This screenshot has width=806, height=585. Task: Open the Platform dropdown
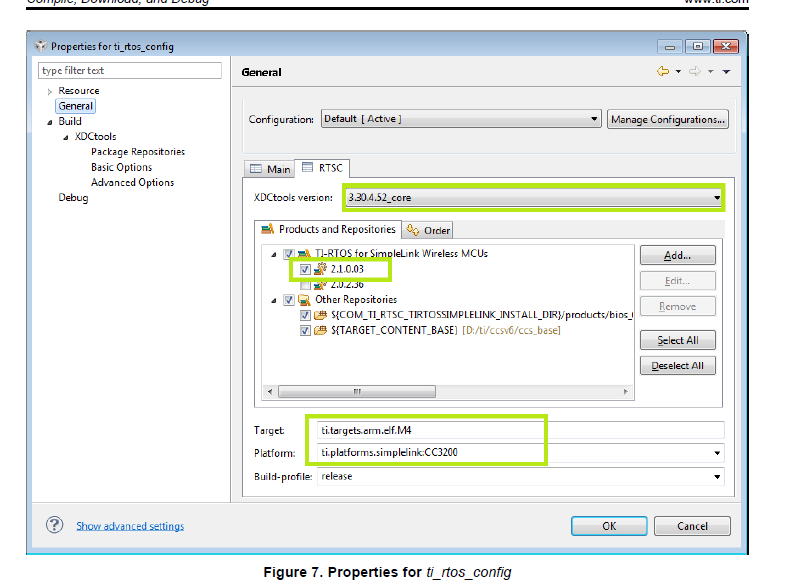(521, 452)
